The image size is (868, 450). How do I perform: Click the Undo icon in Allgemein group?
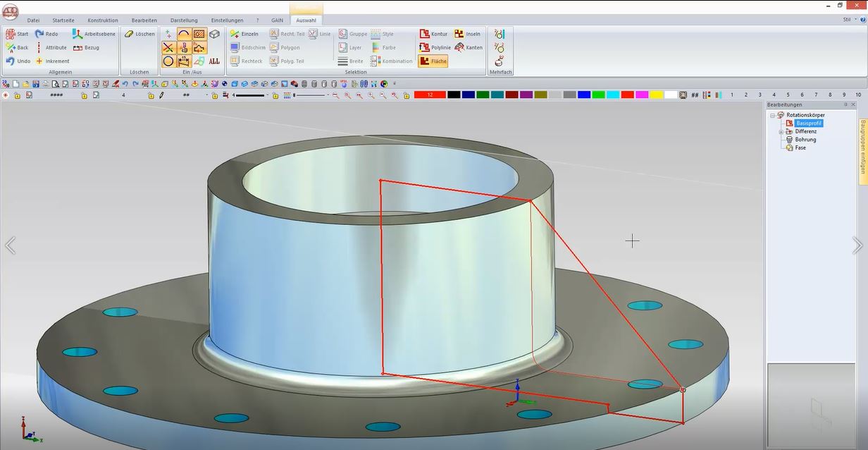11,61
